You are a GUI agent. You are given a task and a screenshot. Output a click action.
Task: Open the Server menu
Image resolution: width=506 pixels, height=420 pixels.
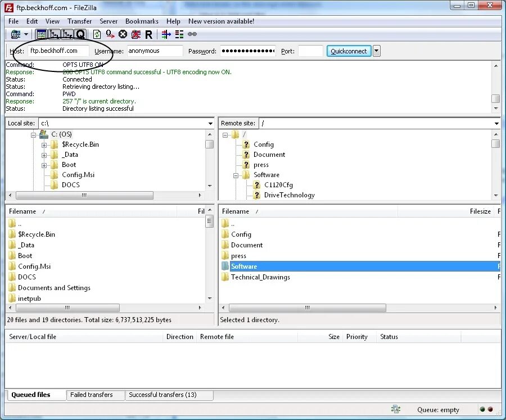point(109,21)
